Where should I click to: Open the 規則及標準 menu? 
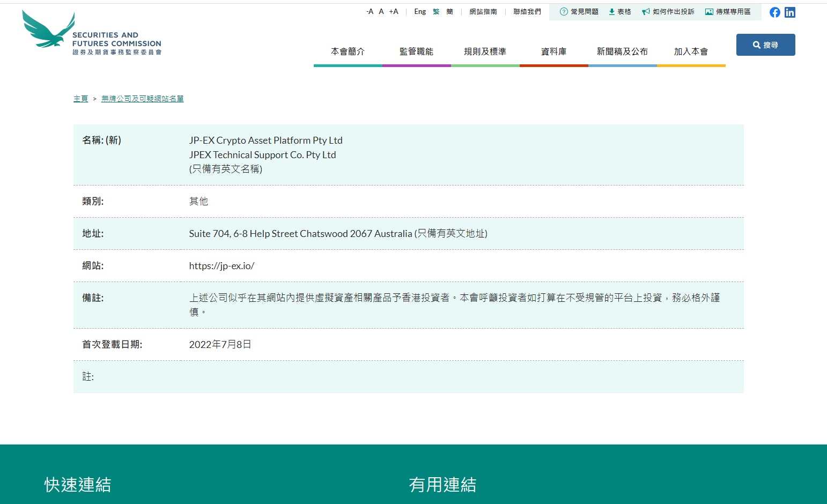[485, 51]
